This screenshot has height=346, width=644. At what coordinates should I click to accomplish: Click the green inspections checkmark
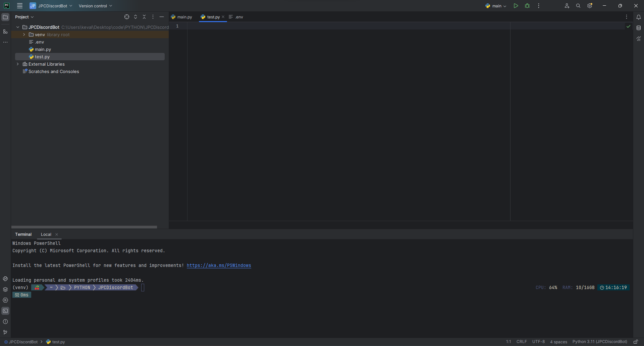(x=628, y=26)
